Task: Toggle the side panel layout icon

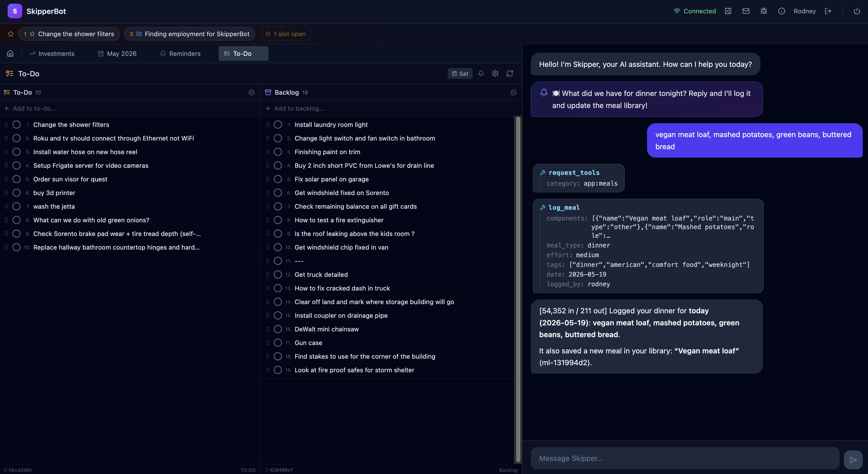Action: click(728, 11)
